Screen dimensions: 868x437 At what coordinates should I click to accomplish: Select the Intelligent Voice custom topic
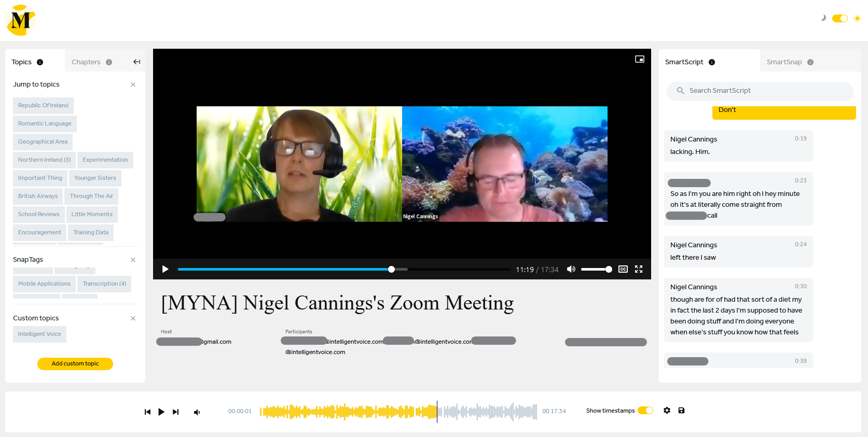click(39, 334)
